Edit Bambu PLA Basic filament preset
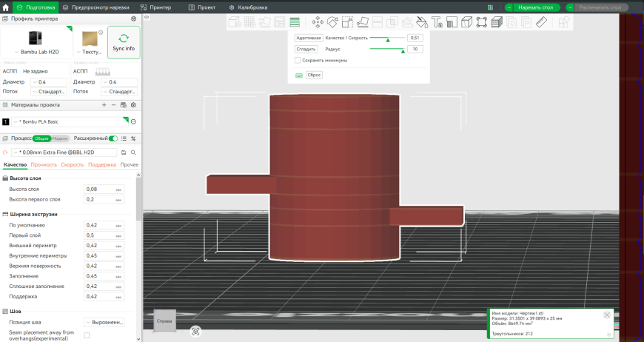 (133, 121)
